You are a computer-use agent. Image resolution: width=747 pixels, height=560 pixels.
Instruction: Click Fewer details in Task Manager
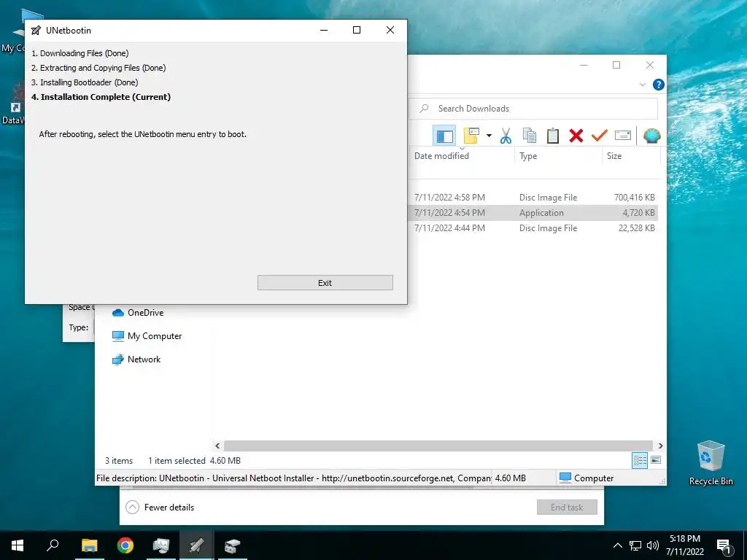point(160,507)
